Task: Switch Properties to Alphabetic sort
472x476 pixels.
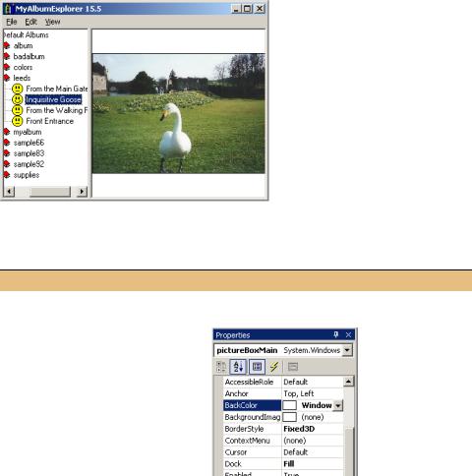Action: tap(238, 367)
